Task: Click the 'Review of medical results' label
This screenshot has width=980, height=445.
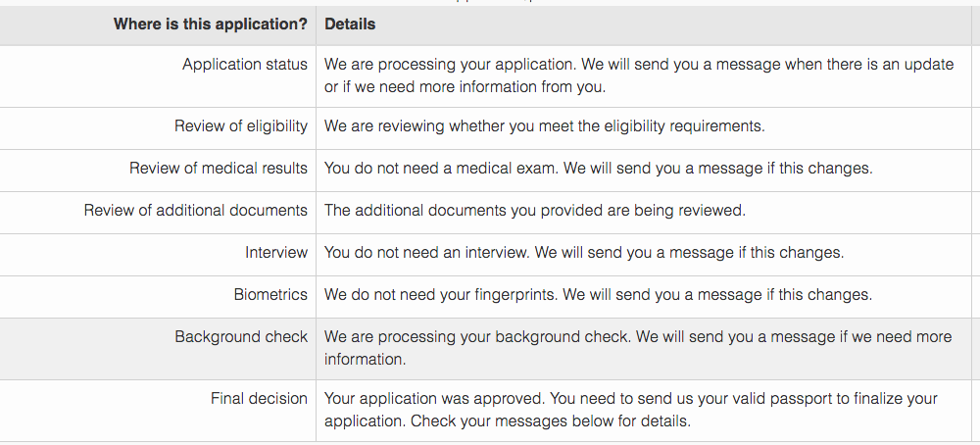Action: tap(219, 169)
